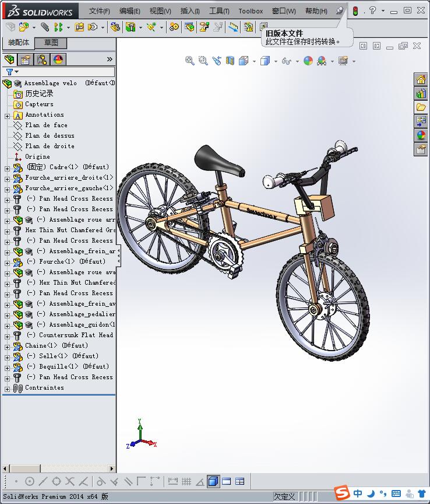Click the Assembly Features icon
This screenshot has height=504, width=430.
pyautogui.click(x=131, y=27)
